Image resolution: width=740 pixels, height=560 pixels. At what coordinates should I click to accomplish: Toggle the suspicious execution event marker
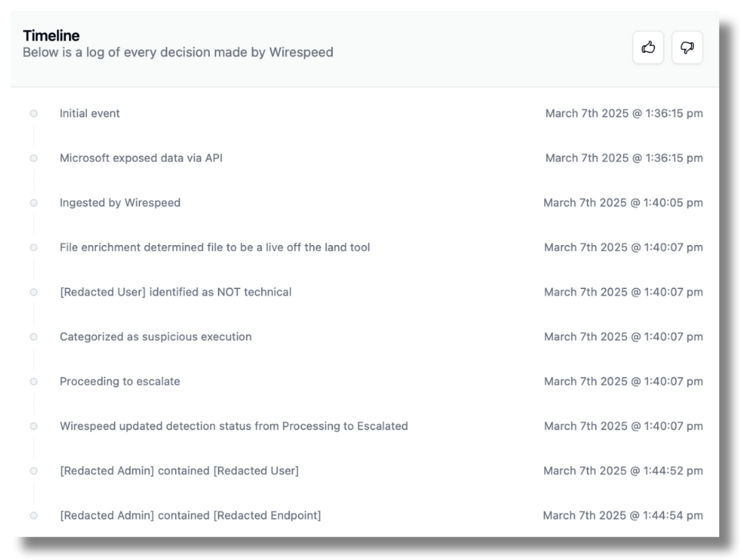[x=33, y=336]
